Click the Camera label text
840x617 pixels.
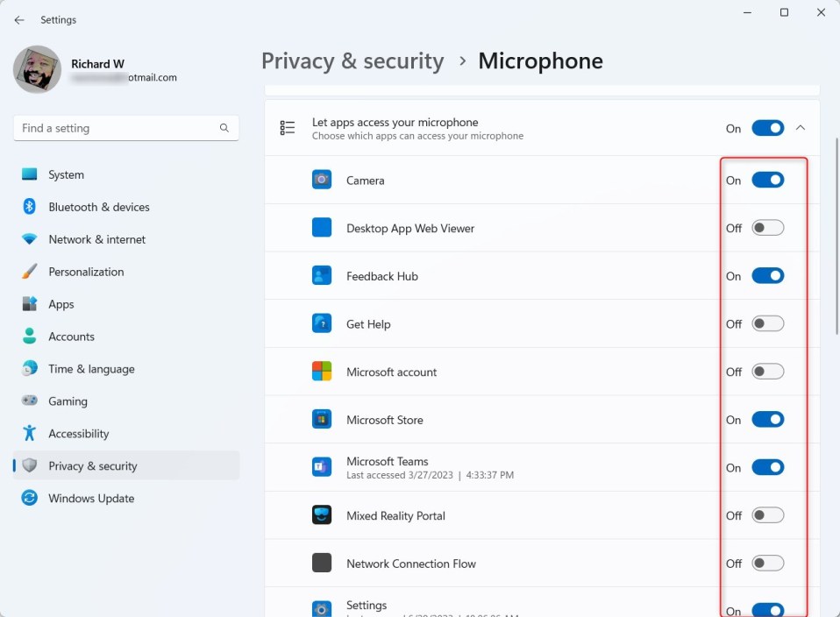[x=366, y=181]
